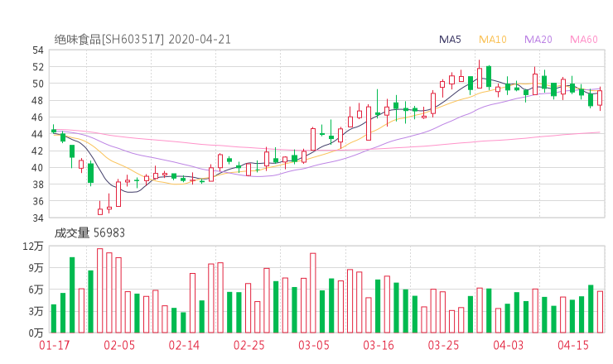
Task: Click the MA60 legend label
Action: 584,40
